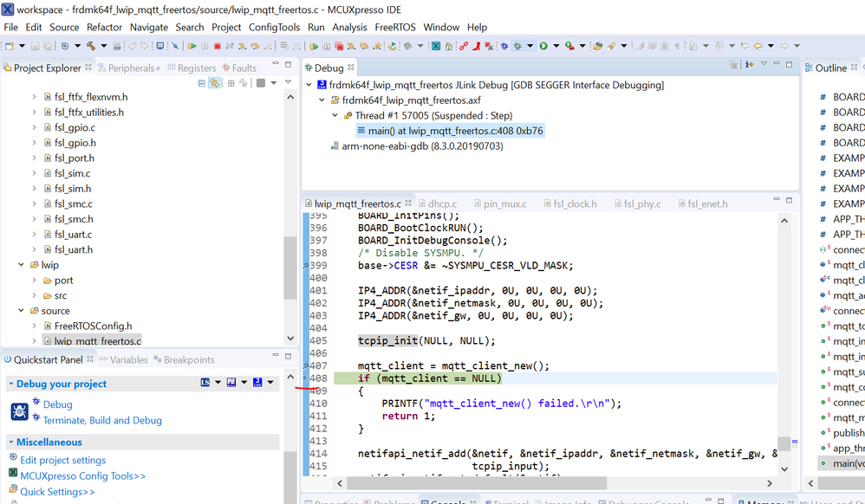Switch to the Registers tab
Image resolution: width=865 pixels, height=504 pixels.
click(x=192, y=68)
